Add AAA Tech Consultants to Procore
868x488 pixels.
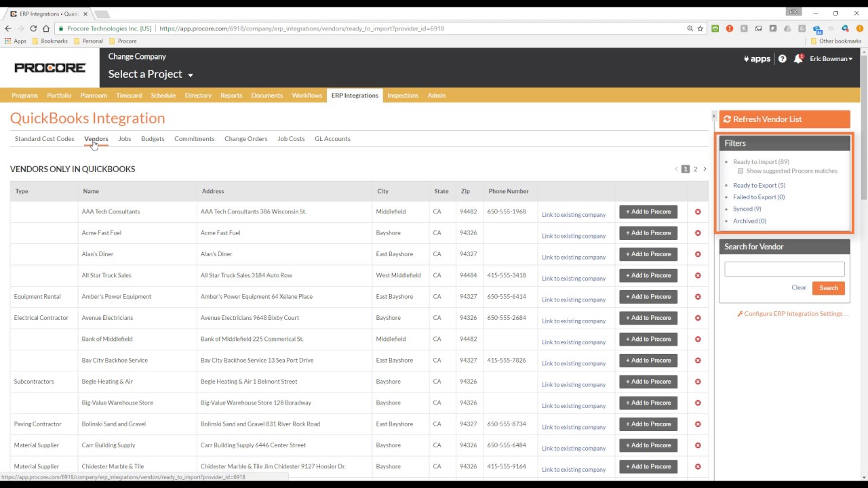[648, 212]
